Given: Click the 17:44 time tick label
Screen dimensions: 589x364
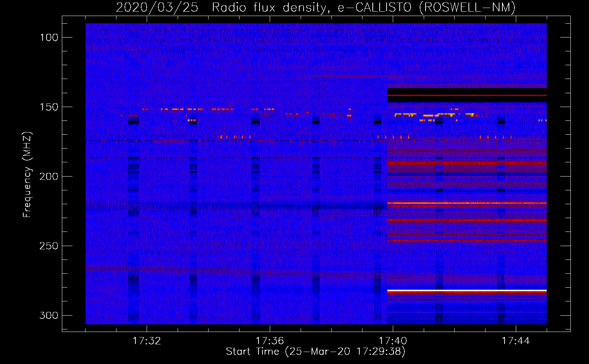Looking at the screenshot, I should coord(516,341).
